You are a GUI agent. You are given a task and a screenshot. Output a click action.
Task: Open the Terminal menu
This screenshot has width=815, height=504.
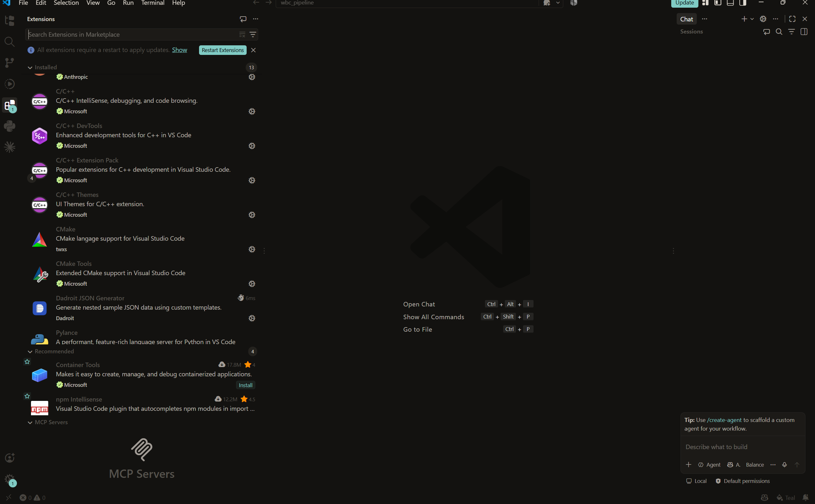coord(153,3)
